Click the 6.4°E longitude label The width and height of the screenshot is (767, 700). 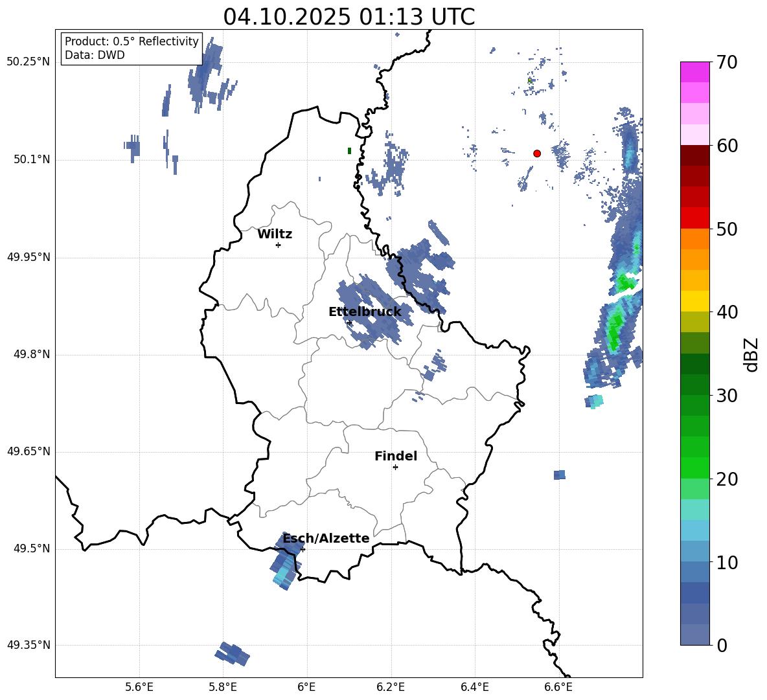(474, 687)
